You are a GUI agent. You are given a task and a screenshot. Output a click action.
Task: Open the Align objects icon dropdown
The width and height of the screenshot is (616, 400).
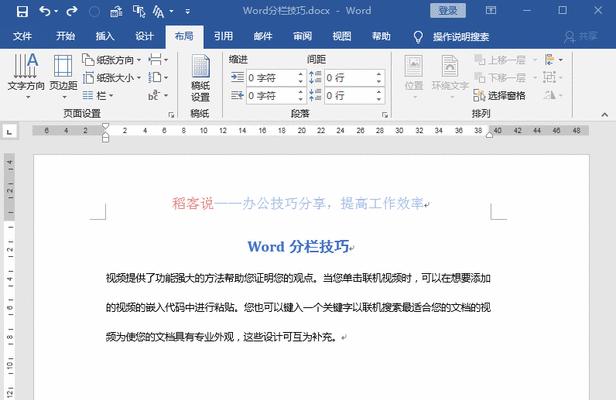coord(554,60)
